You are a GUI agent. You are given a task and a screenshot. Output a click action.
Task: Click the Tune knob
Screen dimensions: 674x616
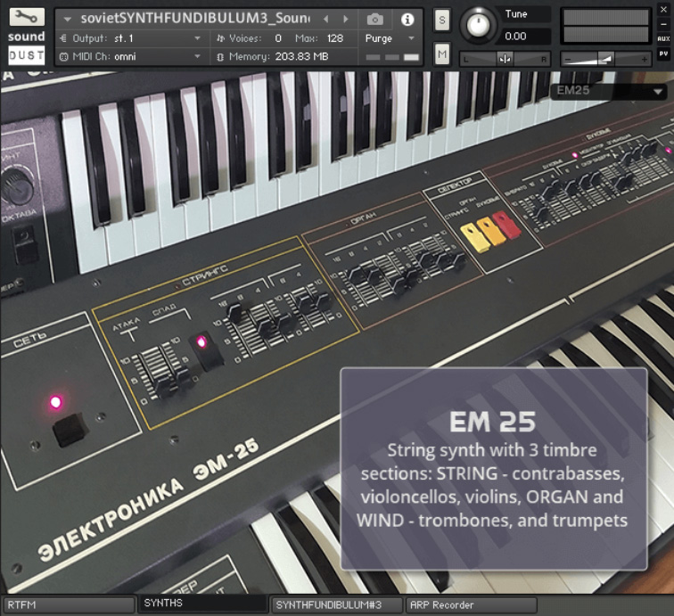tap(479, 25)
